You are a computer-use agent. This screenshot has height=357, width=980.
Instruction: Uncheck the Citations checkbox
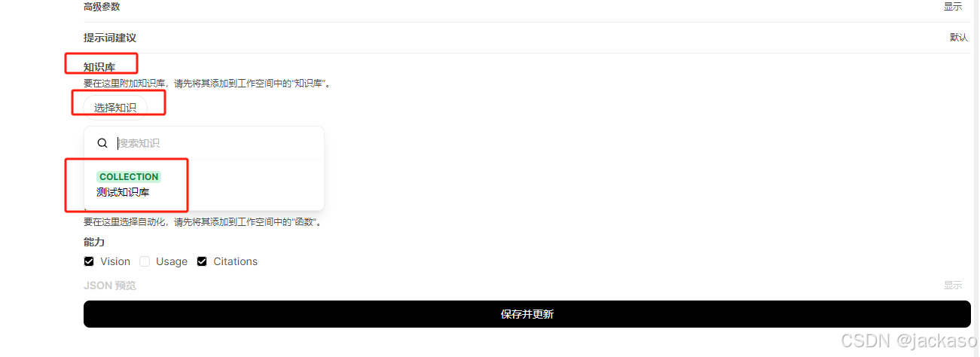[202, 261]
